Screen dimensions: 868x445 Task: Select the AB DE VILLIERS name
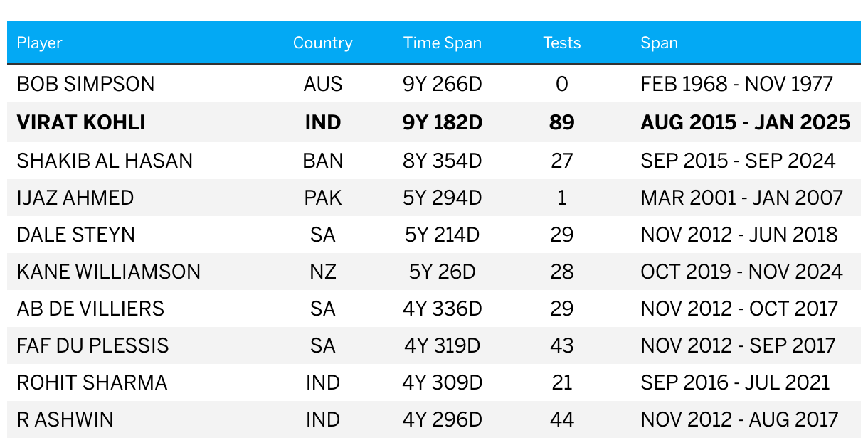coord(90,309)
